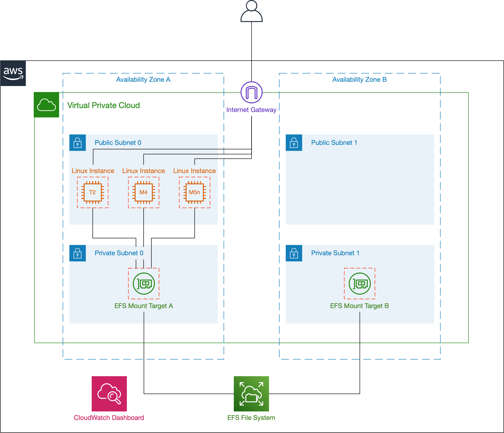Screen dimensions: 504x433
Task: Click the AWS logo badge
Action: tap(13, 73)
